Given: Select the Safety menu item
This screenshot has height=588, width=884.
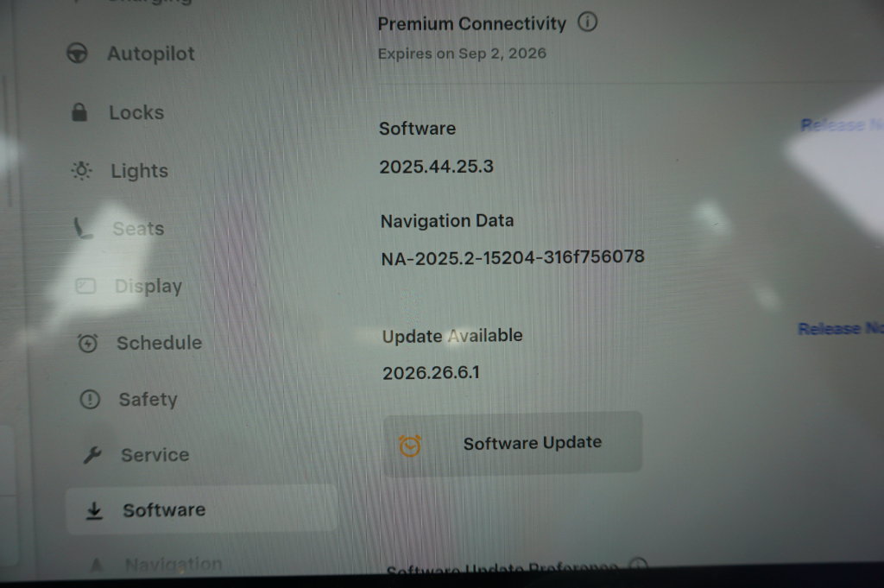Looking at the screenshot, I should pyautogui.click(x=148, y=399).
